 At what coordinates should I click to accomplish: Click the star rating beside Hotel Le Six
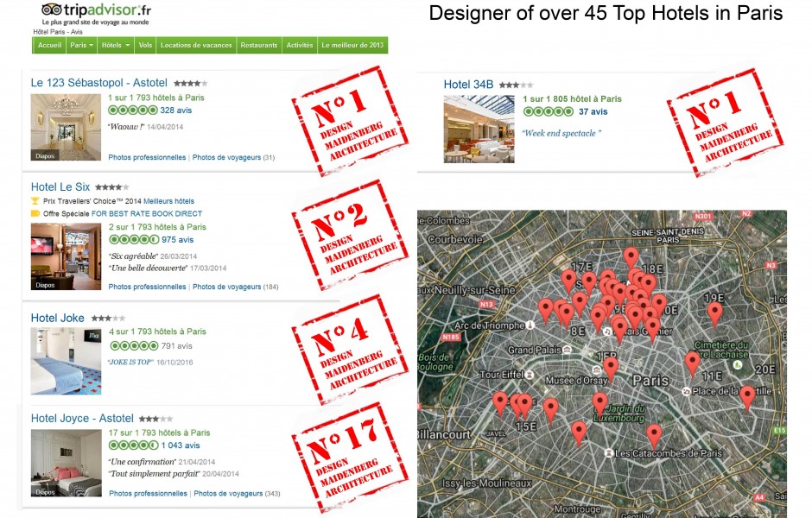click(x=111, y=187)
